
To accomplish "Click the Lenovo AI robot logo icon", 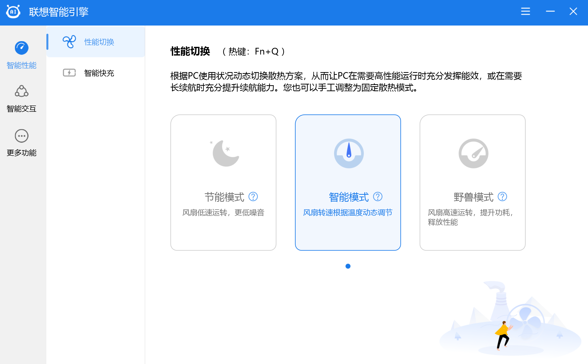I will click(13, 12).
